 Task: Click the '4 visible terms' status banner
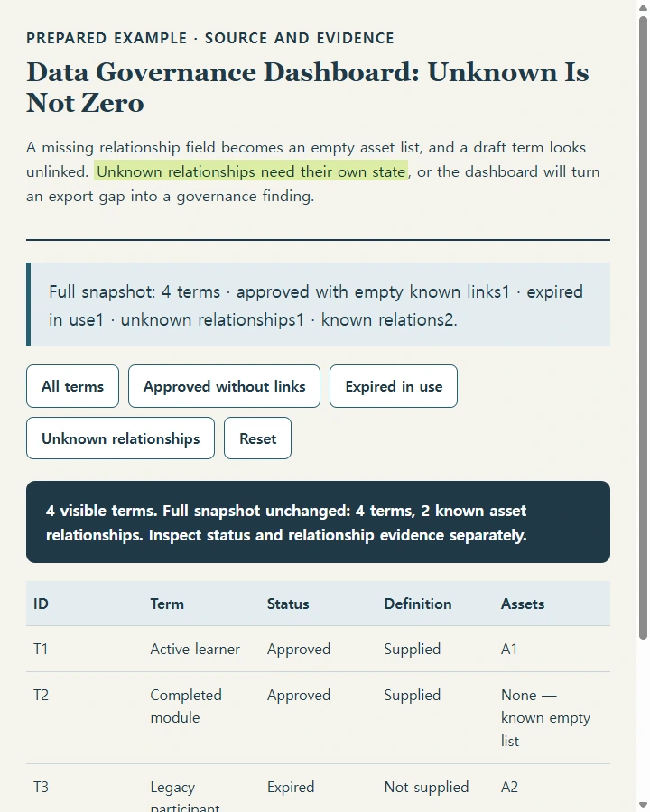(319, 522)
